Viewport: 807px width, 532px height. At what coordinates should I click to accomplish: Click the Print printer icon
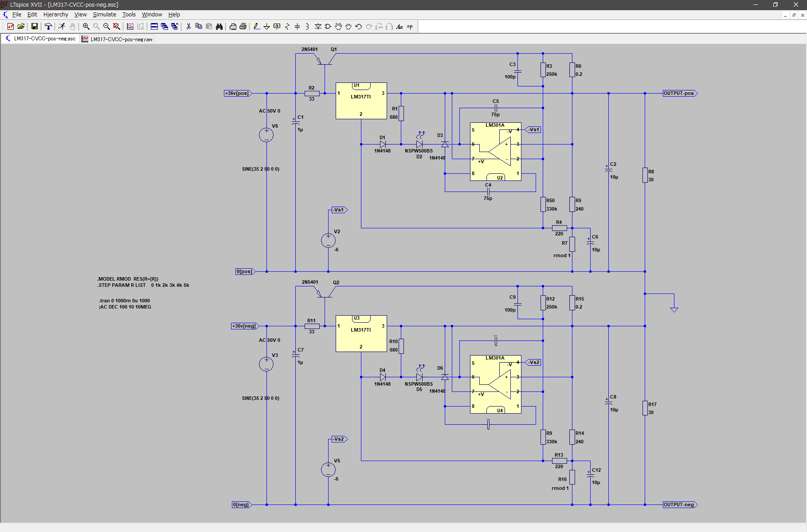[243, 27]
